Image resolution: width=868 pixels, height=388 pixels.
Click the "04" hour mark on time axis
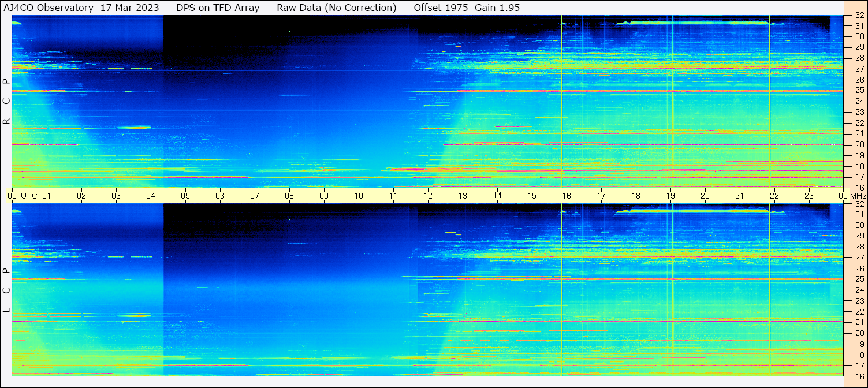click(x=151, y=196)
